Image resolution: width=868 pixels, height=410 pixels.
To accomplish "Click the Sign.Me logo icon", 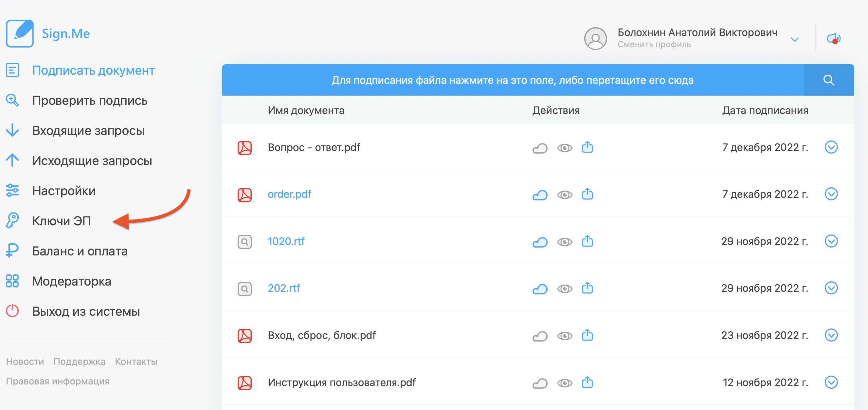I will click(20, 33).
